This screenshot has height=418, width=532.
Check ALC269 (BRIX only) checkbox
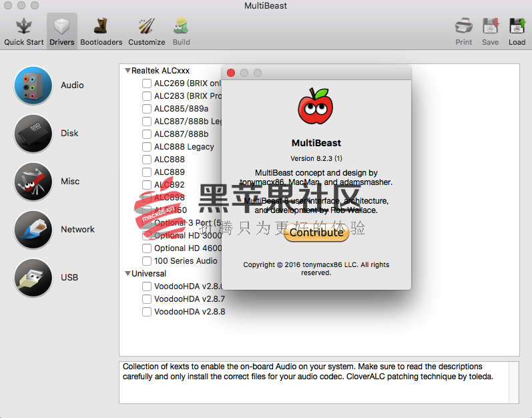coord(147,83)
